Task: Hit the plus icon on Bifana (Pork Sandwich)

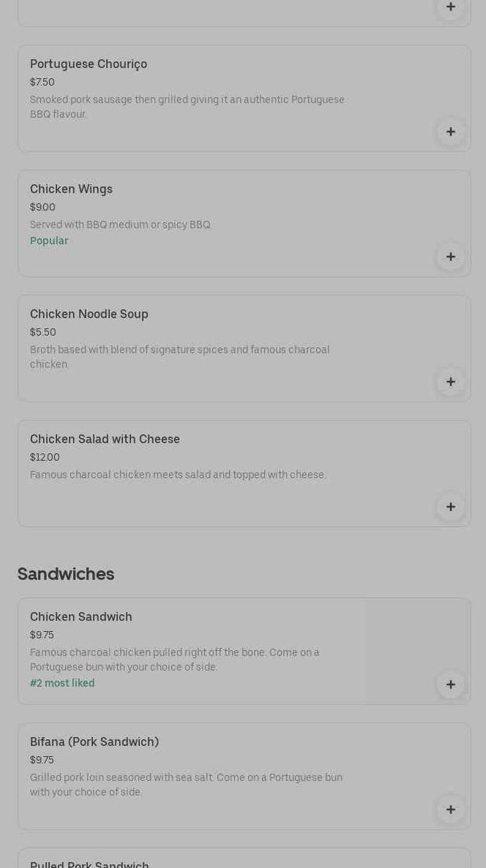Action: [x=450, y=809]
